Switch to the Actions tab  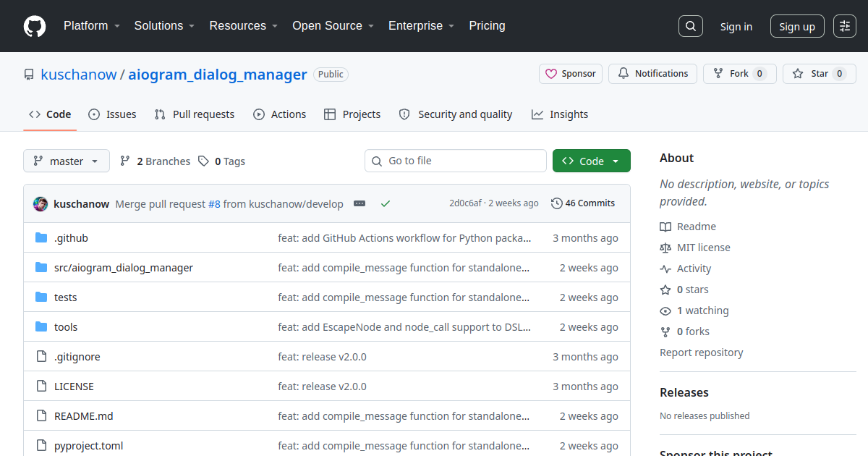[x=280, y=114]
